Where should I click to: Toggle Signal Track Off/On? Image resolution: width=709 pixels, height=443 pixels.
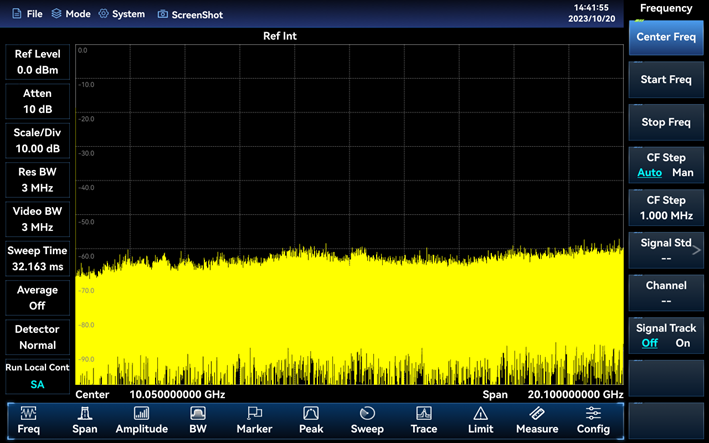(666, 335)
